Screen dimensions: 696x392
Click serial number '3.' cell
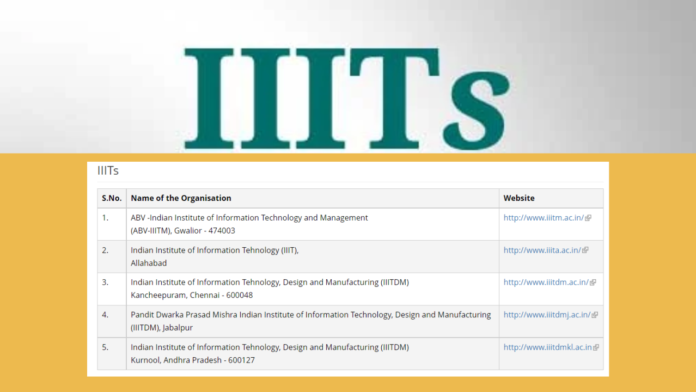[x=112, y=289]
